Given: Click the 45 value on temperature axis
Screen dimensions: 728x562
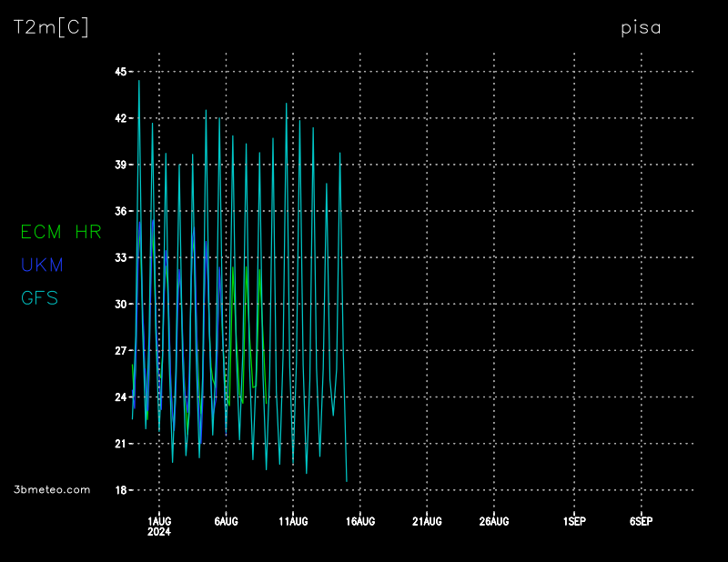Looking at the screenshot, I should 120,72.
